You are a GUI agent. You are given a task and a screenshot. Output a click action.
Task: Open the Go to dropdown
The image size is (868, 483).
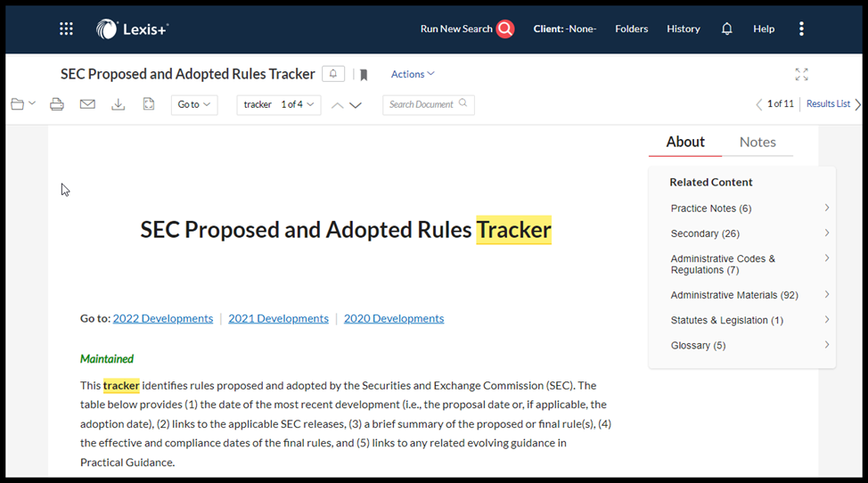194,104
